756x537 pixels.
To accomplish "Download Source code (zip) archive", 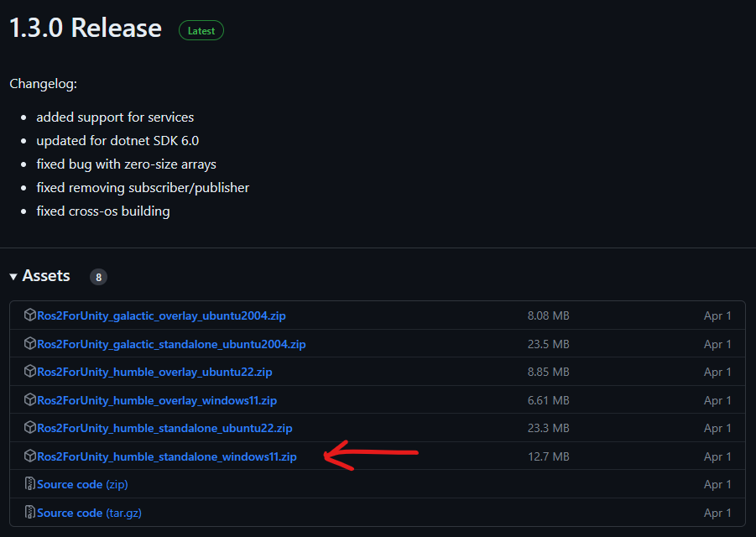I will point(82,484).
